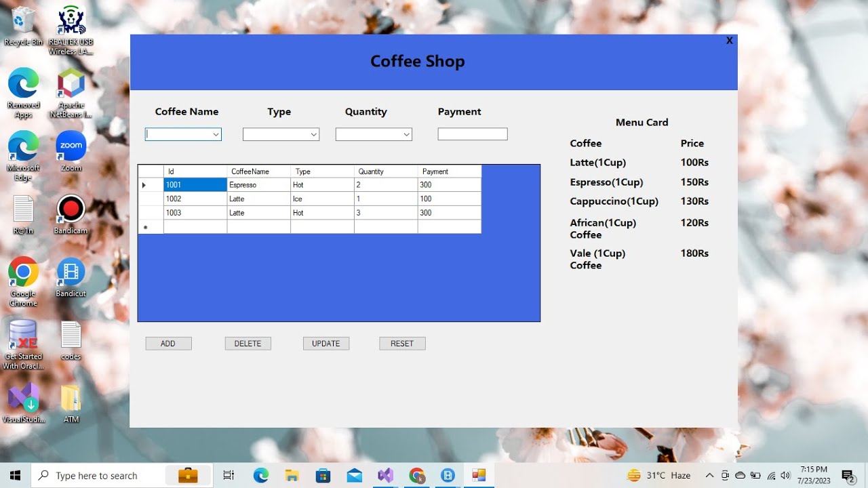Click the Payment text field

[473, 134]
